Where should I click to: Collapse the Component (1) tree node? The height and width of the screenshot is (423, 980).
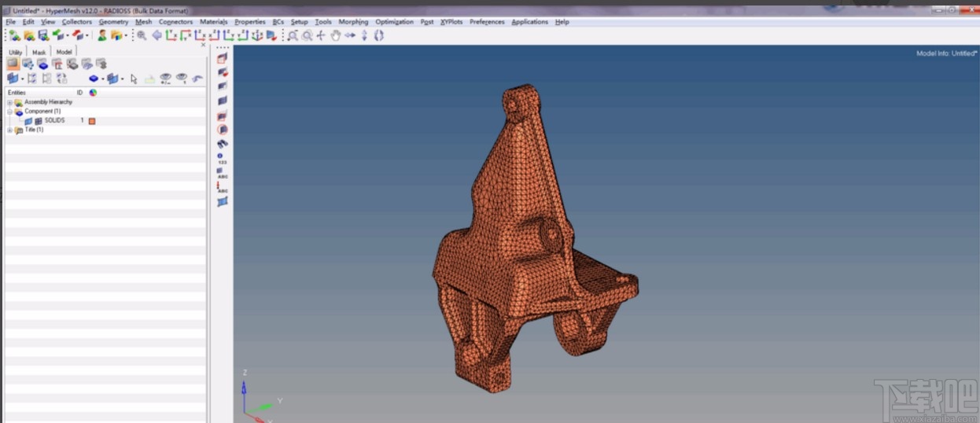click(9, 112)
